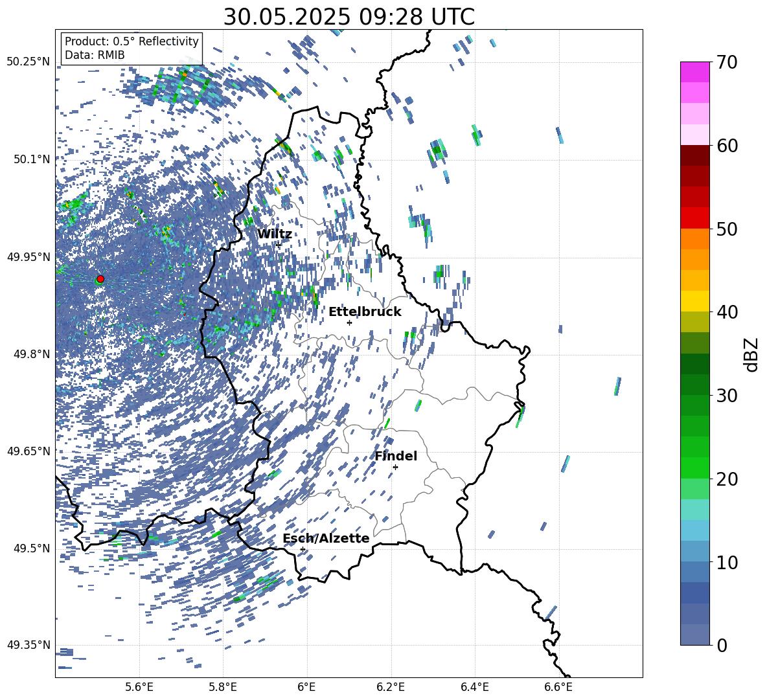767x700 pixels.
Task: Click the cross marker below Esch/Alzette label
Action: click(303, 549)
